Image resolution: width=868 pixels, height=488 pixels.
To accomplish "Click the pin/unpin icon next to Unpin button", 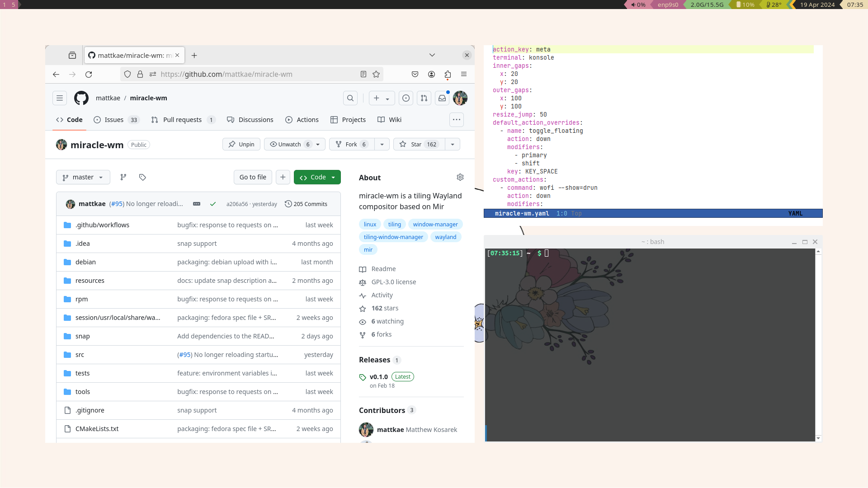I will pos(232,144).
